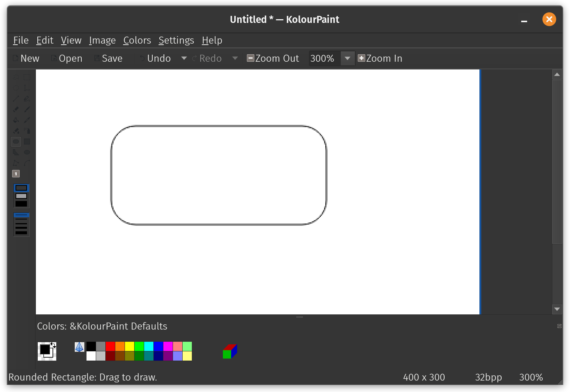Open the Image menu
The height and width of the screenshot is (392, 570).
click(x=102, y=40)
